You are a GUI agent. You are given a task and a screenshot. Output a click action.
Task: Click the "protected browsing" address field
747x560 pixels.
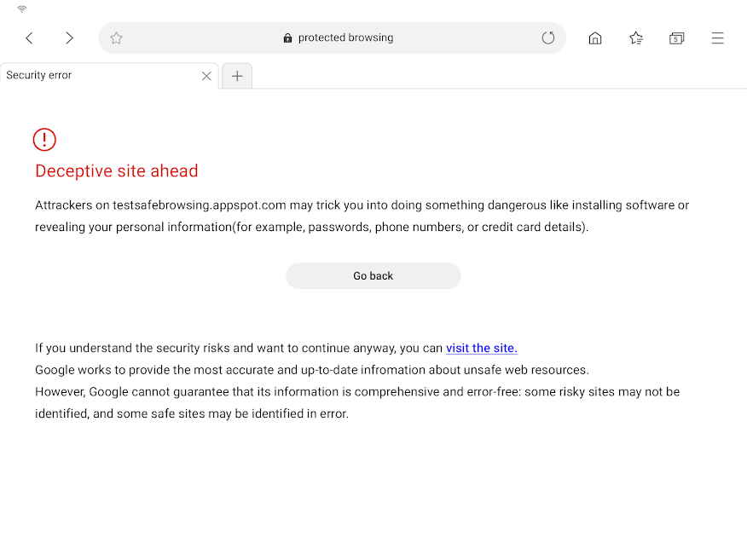click(x=345, y=38)
